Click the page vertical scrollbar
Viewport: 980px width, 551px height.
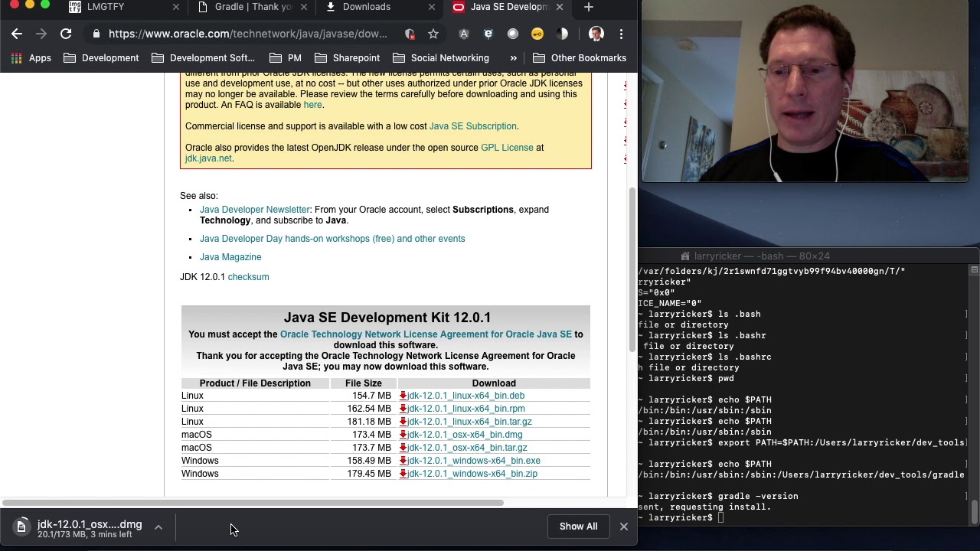pos(632,269)
